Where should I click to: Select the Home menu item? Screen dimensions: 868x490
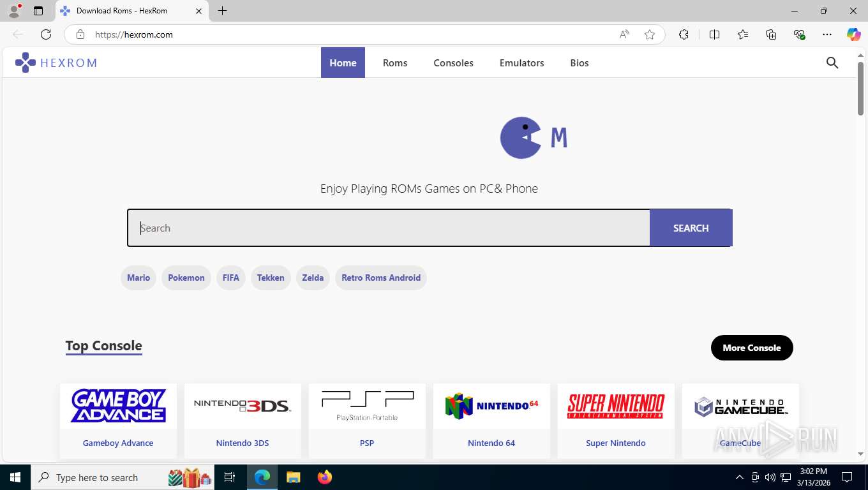pos(343,63)
